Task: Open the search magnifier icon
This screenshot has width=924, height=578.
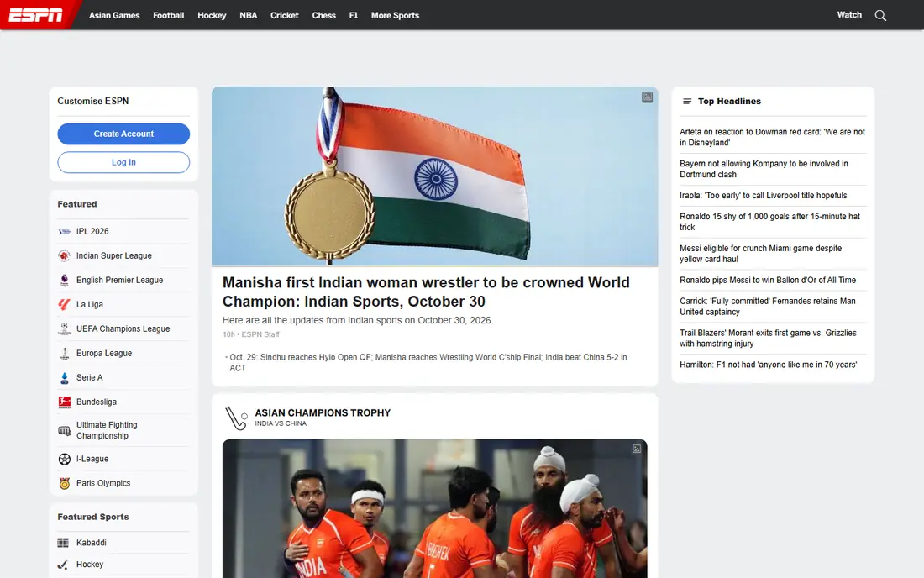Action: (x=880, y=15)
